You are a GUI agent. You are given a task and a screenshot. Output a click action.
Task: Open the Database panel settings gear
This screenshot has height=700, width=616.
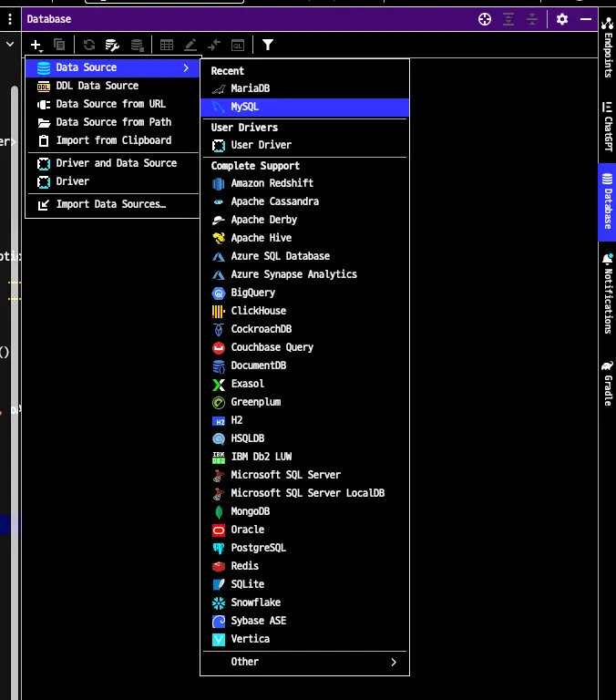[x=562, y=19]
